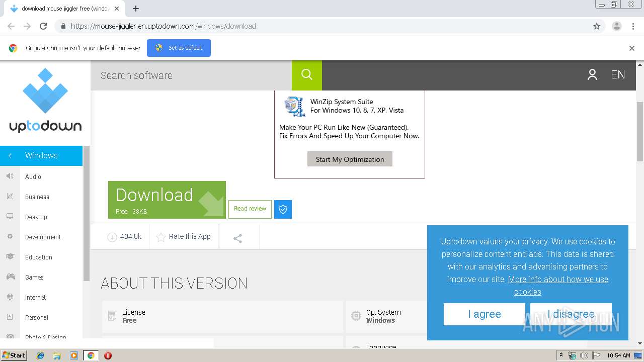The width and height of the screenshot is (644, 362).
Task: Click the red Opera-style taskbar icon
Action: coord(108,355)
